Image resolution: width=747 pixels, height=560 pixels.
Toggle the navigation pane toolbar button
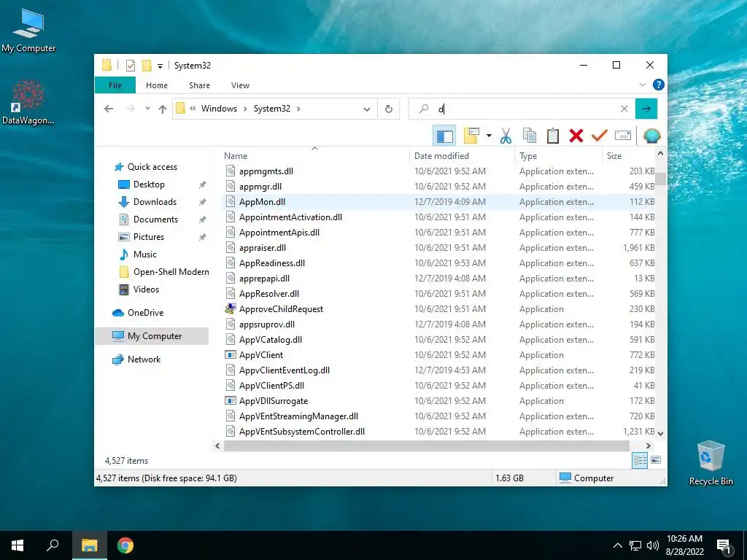coord(444,136)
